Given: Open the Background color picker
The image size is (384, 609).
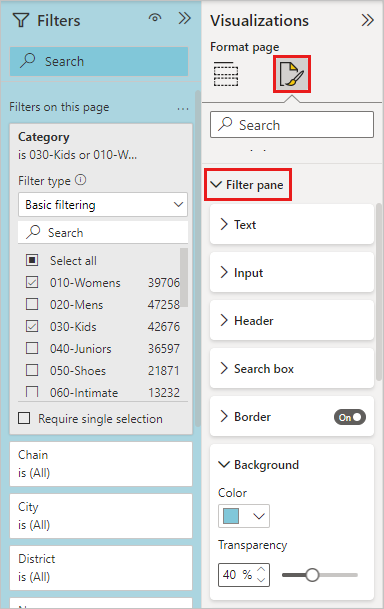Looking at the screenshot, I should pos(244,516).
